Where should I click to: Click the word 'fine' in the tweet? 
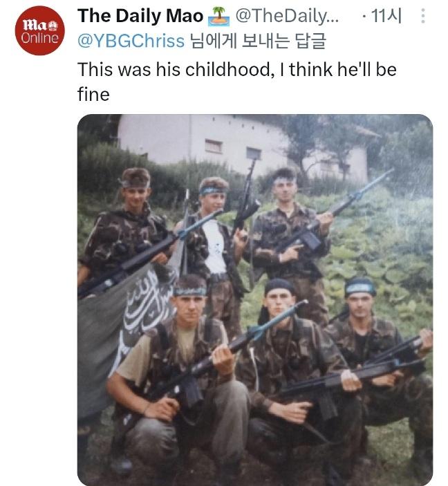point(93,94)
